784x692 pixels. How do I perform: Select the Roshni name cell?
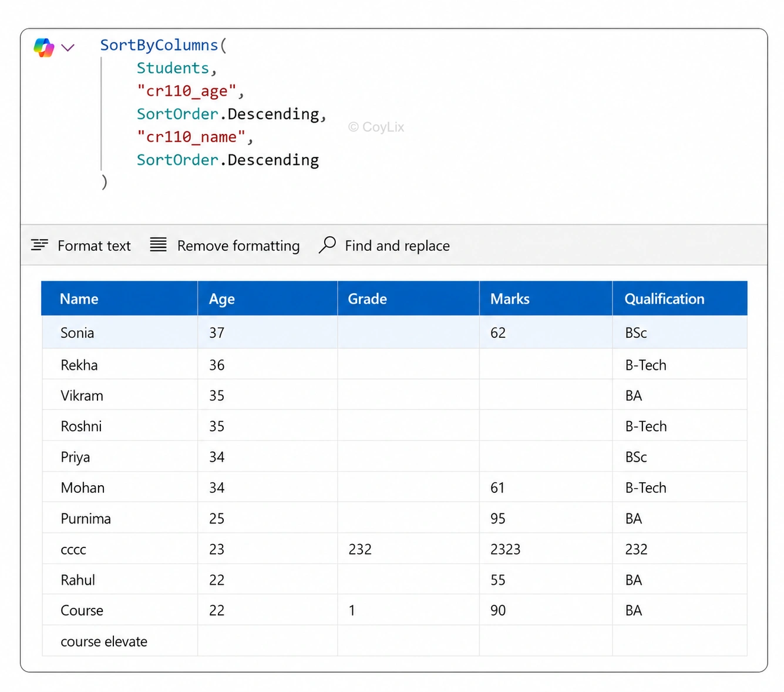click(120, 425)
